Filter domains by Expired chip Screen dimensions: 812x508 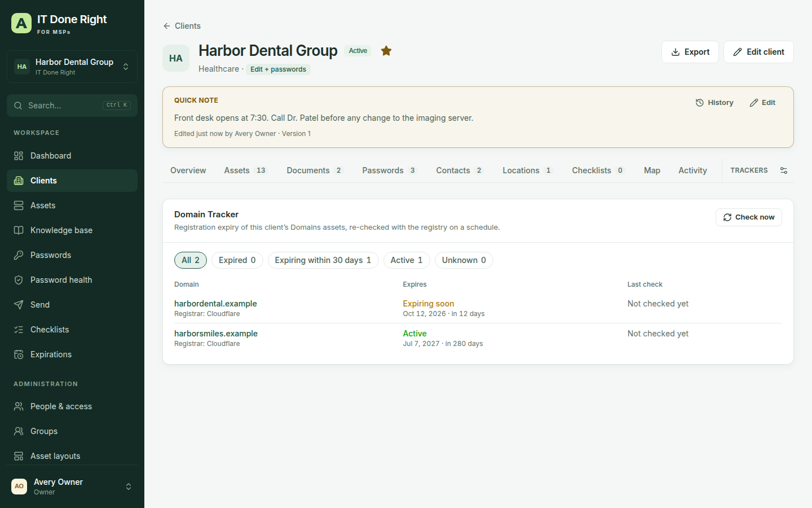coord(237,260)
